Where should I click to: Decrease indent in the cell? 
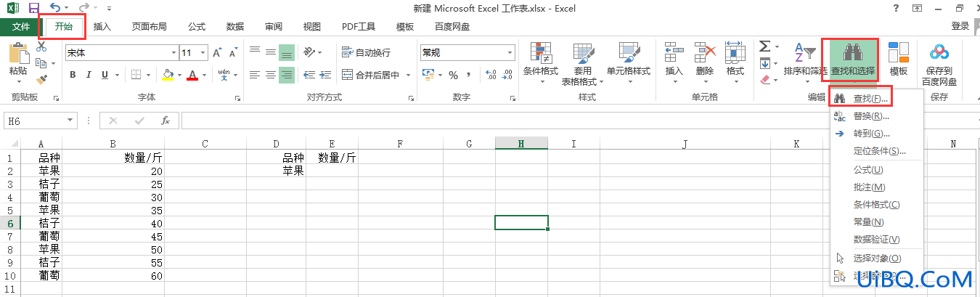coord(309,75)
